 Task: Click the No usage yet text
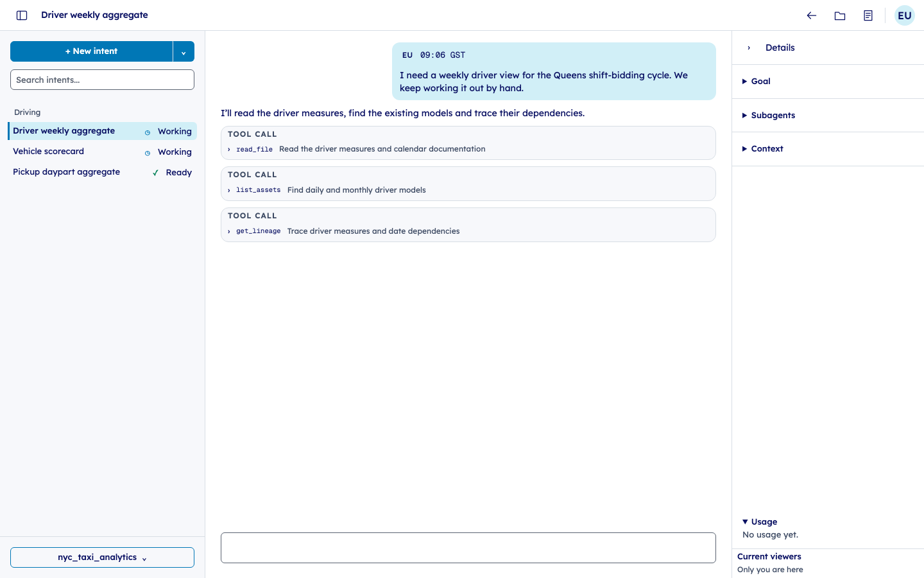pos(770,535)
